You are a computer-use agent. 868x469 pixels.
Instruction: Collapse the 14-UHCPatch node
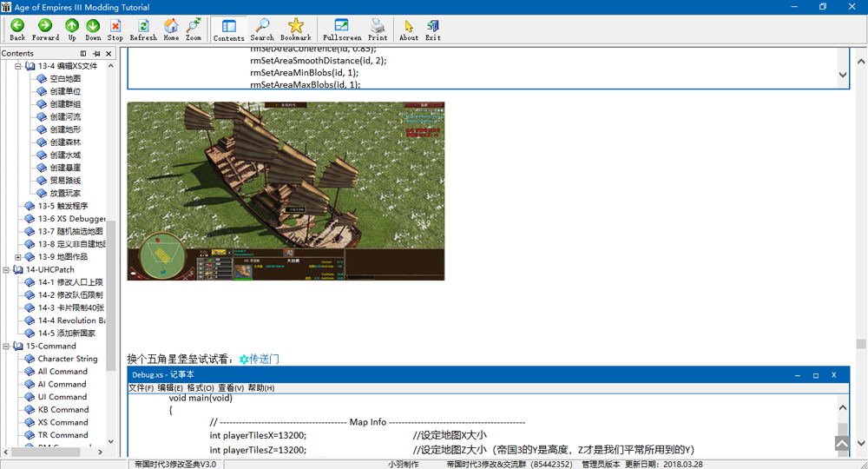(6, 269)
